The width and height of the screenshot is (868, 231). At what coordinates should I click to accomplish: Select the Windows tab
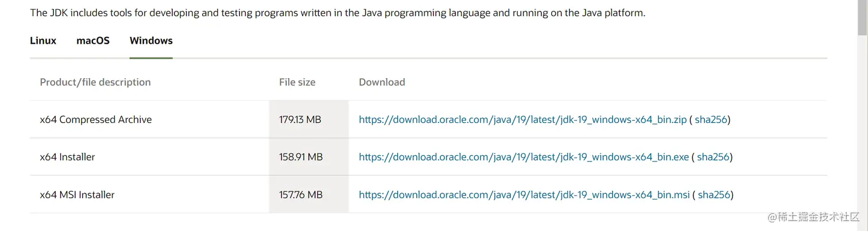[x=151, y=41]
